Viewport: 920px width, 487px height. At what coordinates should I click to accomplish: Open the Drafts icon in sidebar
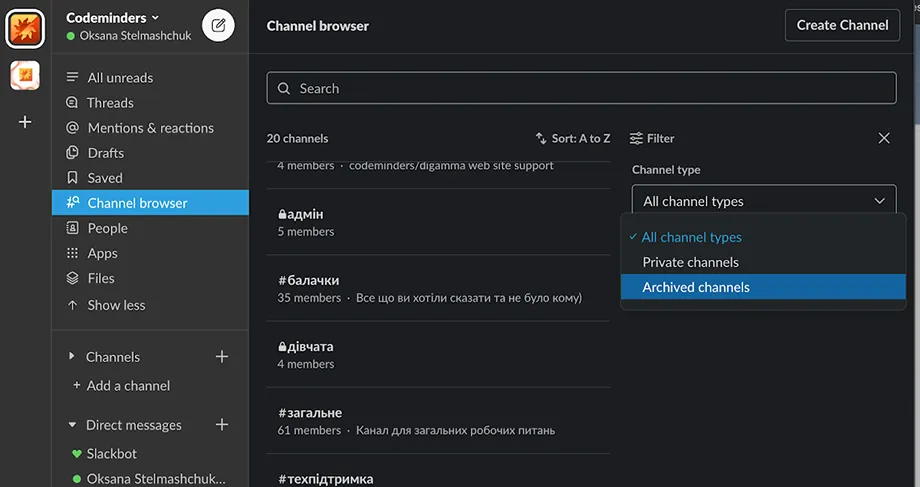[72, 153]
